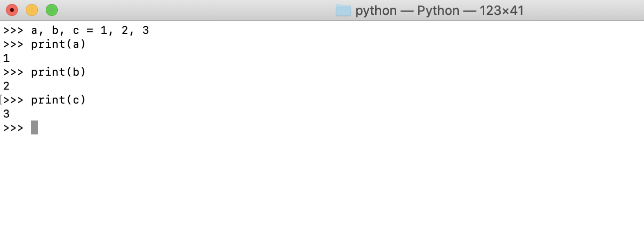Maximize the terminal with the green button
The height and width of the screenshot is (239, 644).
click(x=52, y=10)
